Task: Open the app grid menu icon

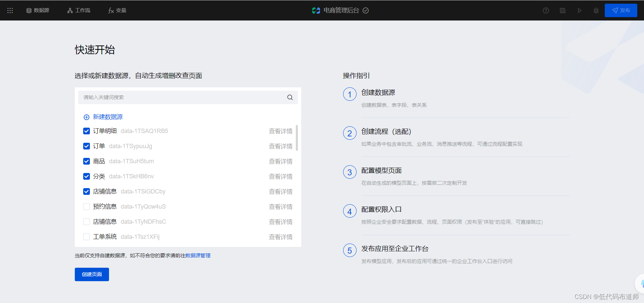Action: (10, 10)
